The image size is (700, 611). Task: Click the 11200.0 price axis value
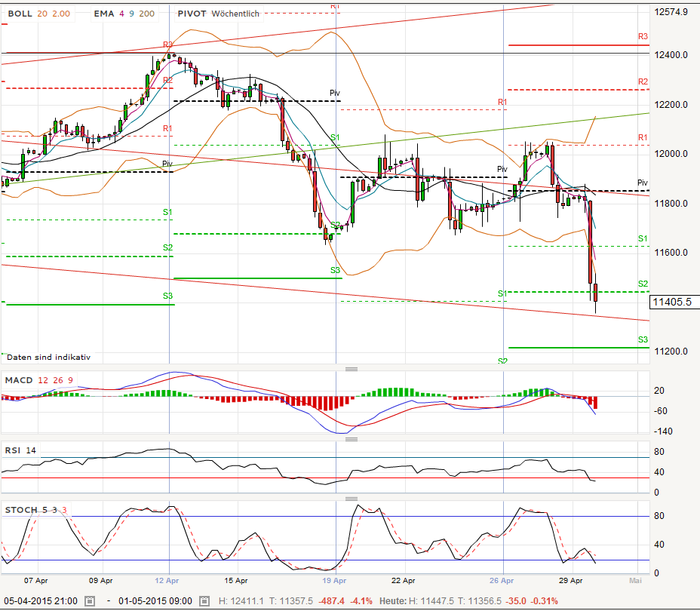[x=671, y=352]
